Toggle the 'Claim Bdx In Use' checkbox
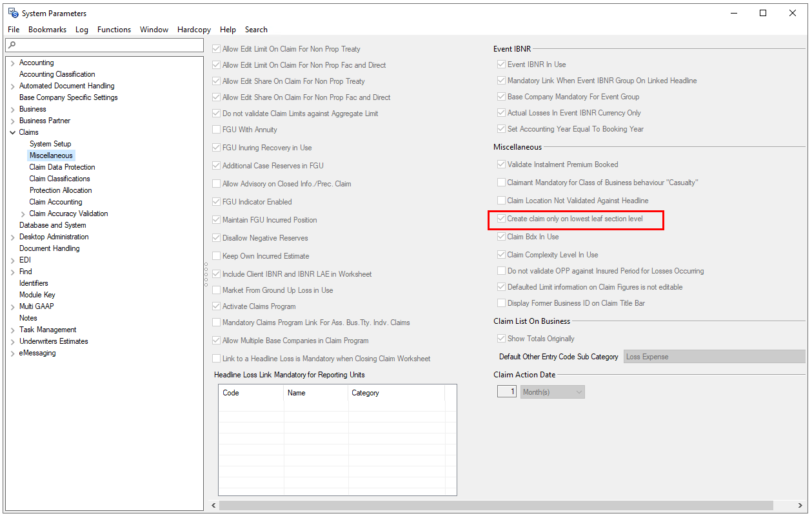This screenshot has width=812, height=518. click(x=501, y=236)
